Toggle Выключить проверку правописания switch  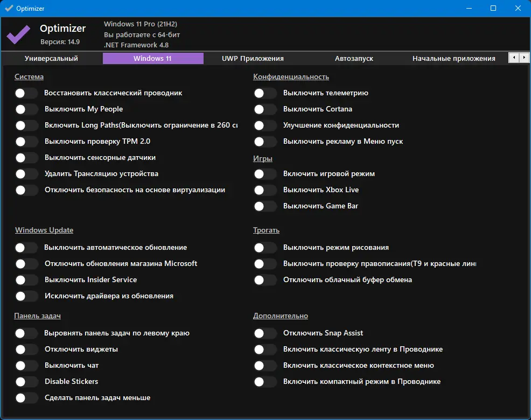pos(265,263)
